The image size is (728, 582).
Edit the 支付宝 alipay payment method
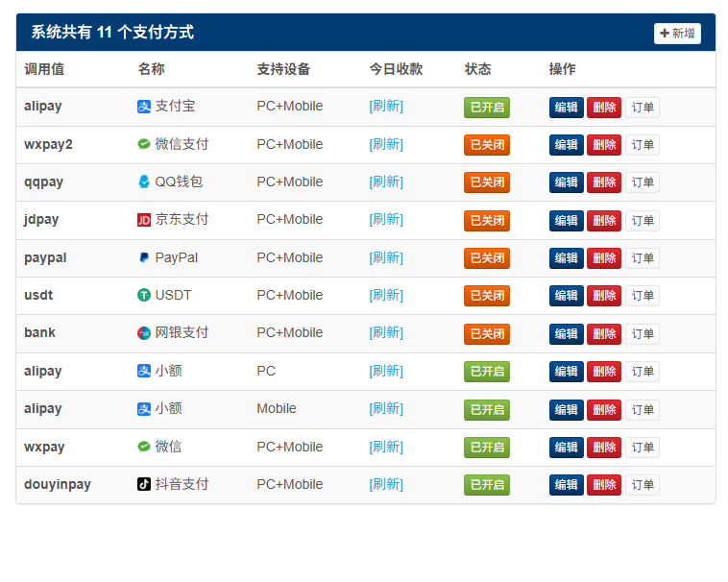point(567,108)
